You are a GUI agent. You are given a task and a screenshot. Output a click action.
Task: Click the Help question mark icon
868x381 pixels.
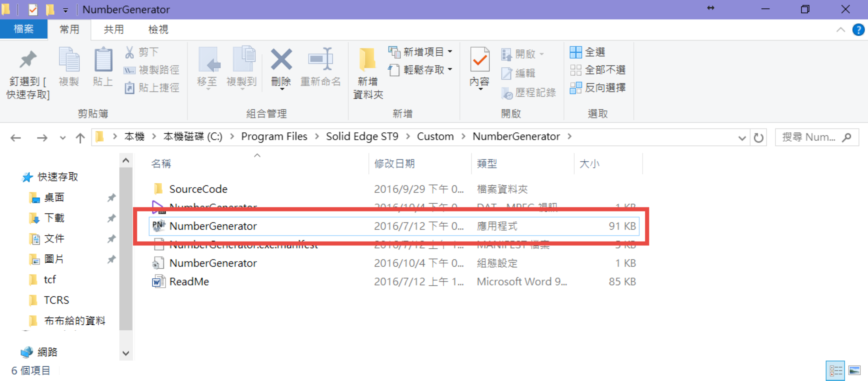click(x=858, y=30)
